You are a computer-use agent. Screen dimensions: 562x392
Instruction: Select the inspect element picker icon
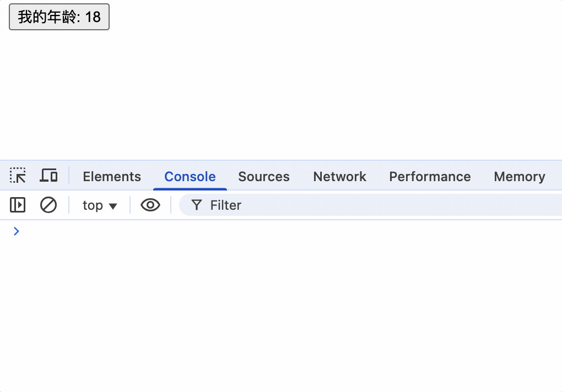coord(18,176)
